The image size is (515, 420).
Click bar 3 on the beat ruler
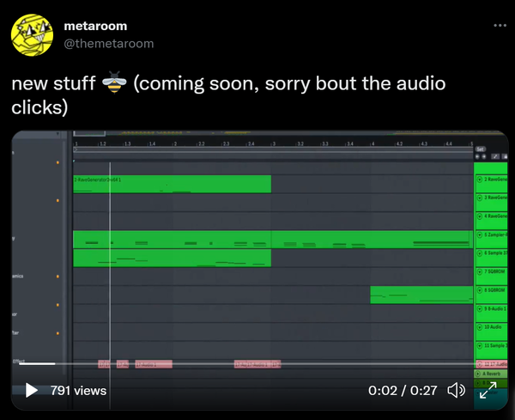pos(274,144)
